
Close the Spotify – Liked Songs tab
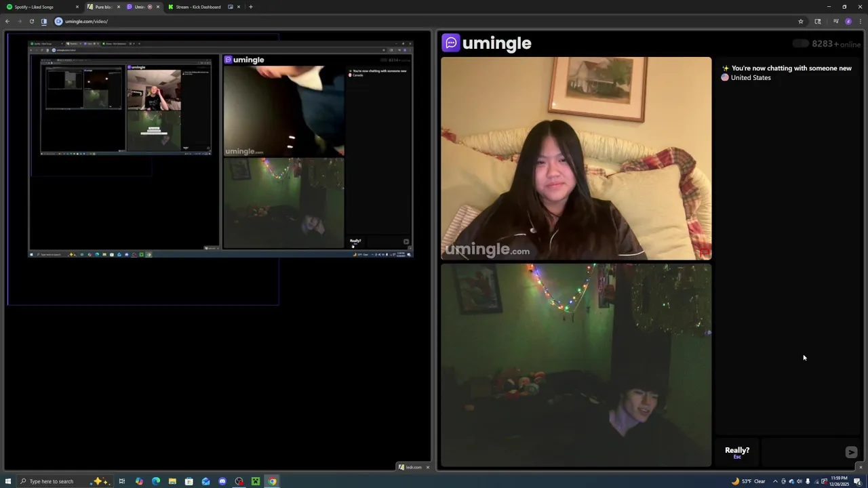pos(77,7)
